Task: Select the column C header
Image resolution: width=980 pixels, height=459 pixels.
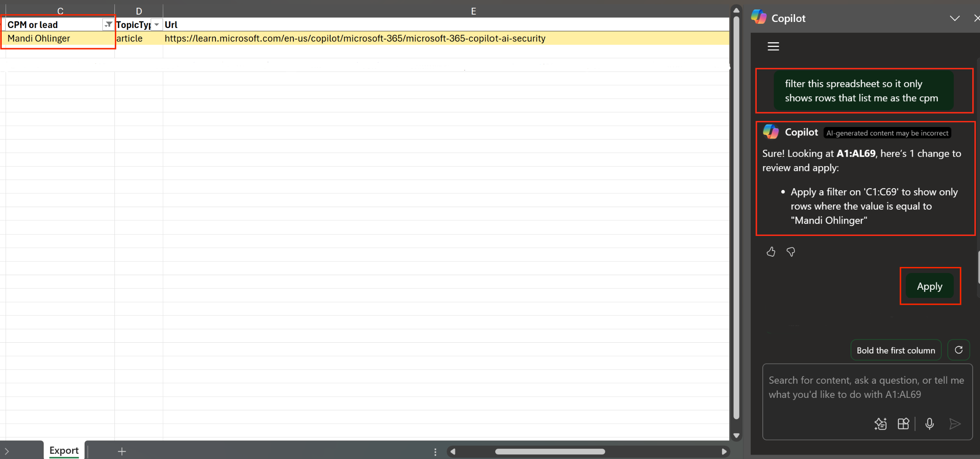Action: tap(60, 11)
